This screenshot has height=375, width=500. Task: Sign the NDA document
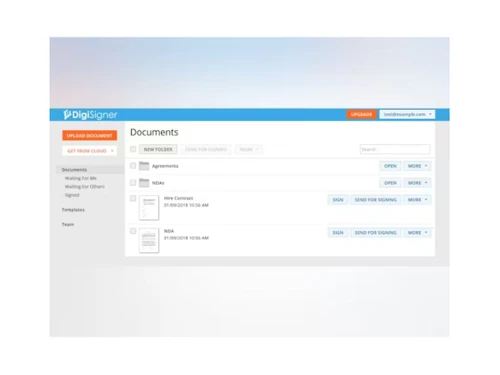point(338,233)
